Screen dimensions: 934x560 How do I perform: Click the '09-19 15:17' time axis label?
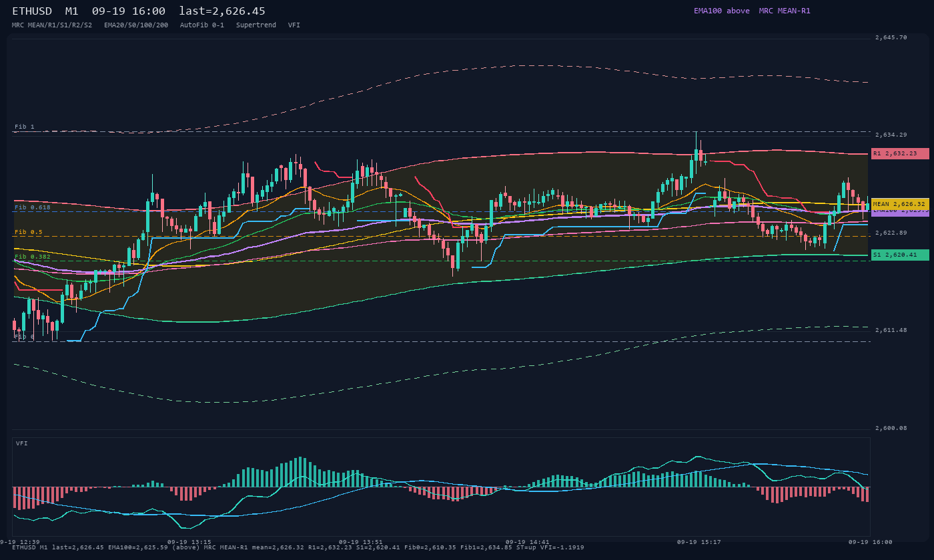(699, 542)
